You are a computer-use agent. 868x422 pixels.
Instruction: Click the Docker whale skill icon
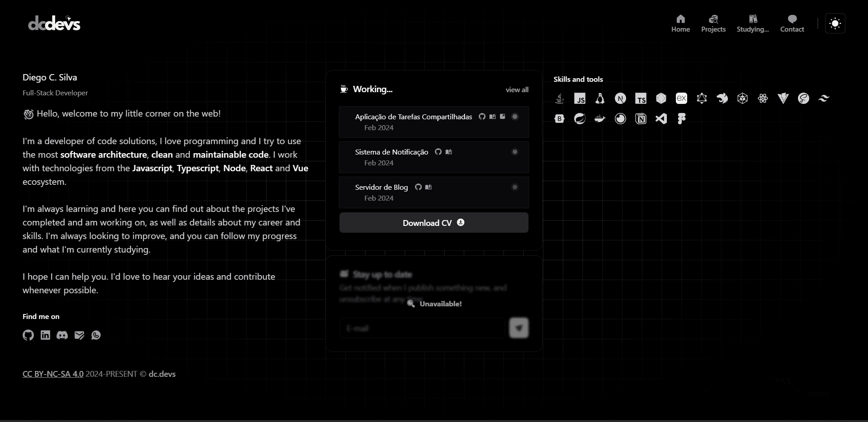[600, 119]
